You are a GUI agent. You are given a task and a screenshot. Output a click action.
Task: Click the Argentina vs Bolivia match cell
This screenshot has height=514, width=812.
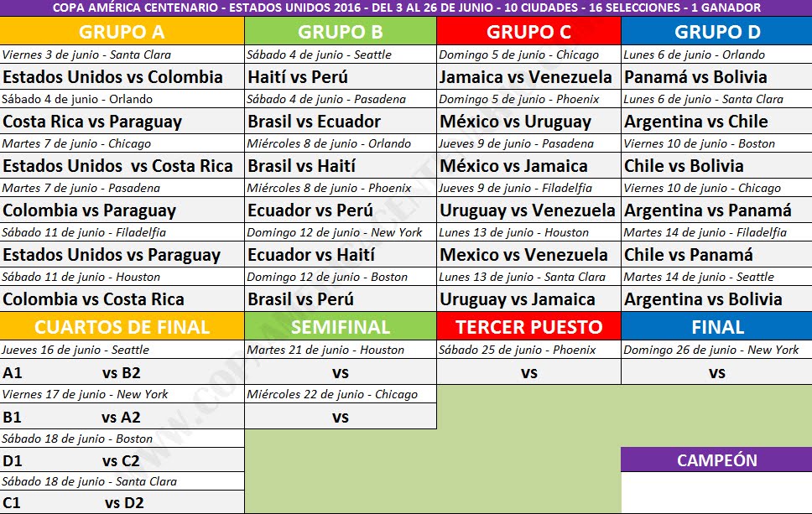pyautogui.click(x=703, y=299)
